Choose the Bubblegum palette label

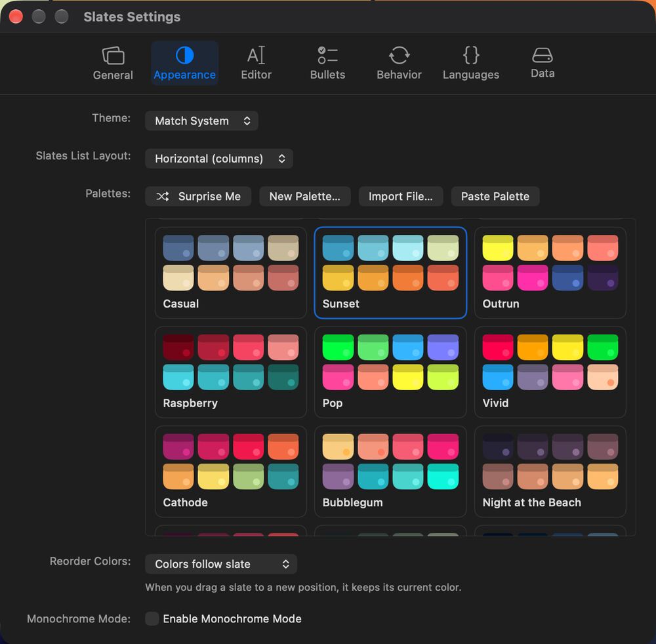click(x=353, y=502)
